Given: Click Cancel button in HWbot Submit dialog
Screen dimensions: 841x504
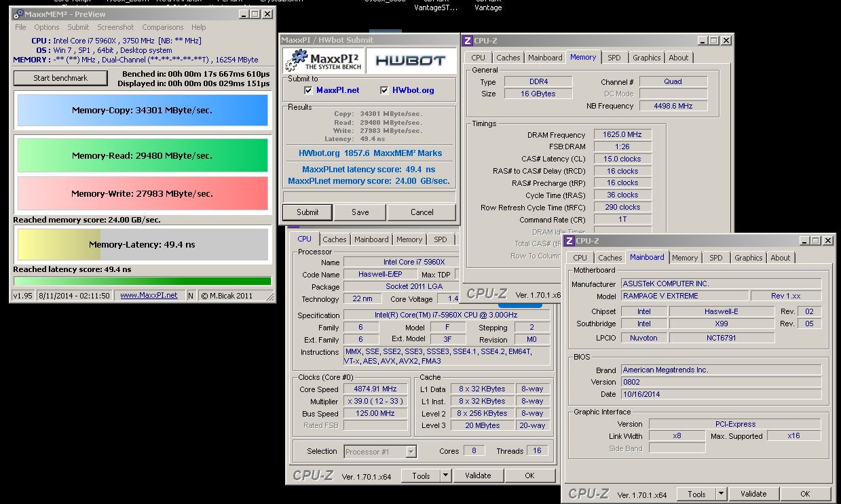Looking at the screenshot, I should tap(422, 212).
